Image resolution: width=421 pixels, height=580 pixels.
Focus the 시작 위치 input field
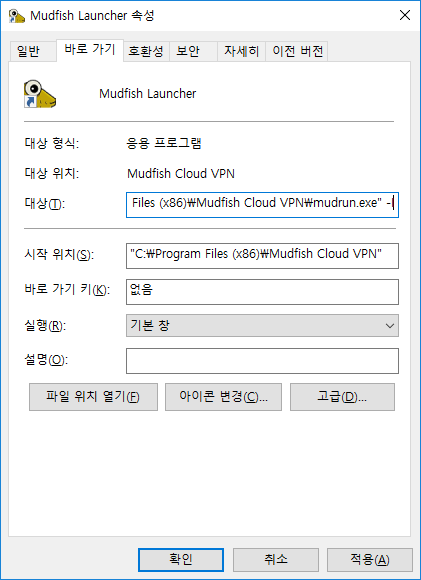coord(262,256)
